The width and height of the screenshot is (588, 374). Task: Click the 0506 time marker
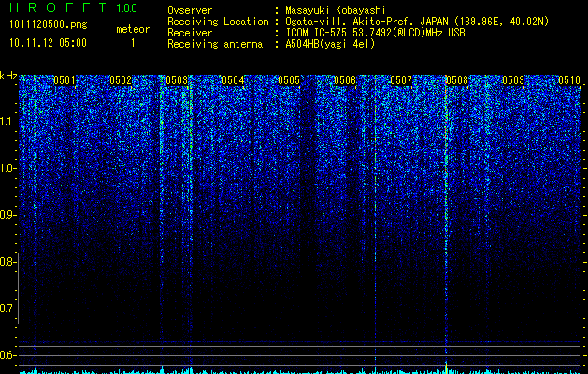[345, 80]
